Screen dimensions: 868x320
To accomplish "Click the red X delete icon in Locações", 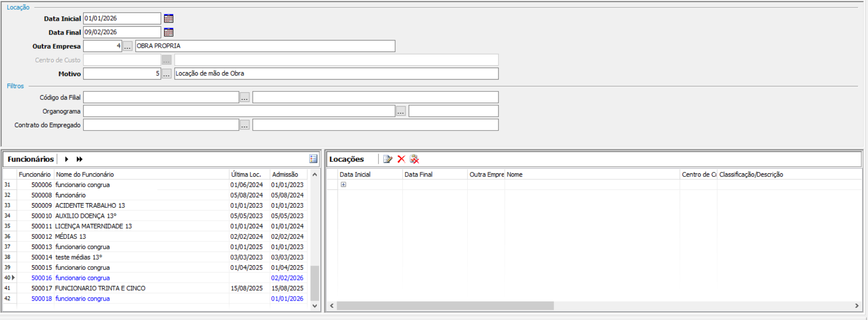I will (401, 159).
